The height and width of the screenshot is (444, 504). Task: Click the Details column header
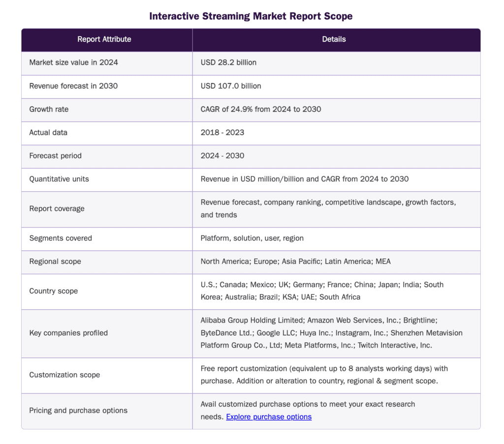(334, 39)
